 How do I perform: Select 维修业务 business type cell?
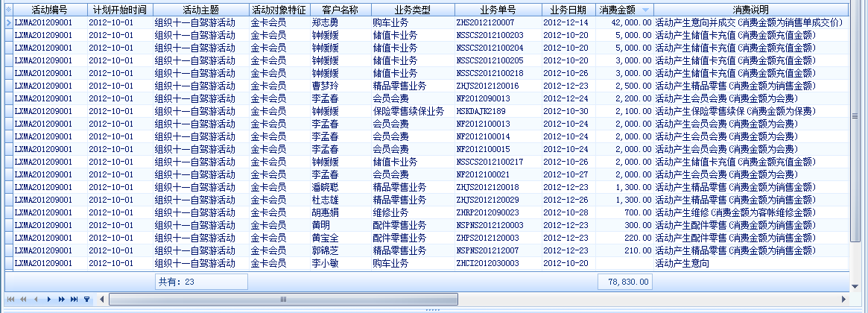coord(413,212)
